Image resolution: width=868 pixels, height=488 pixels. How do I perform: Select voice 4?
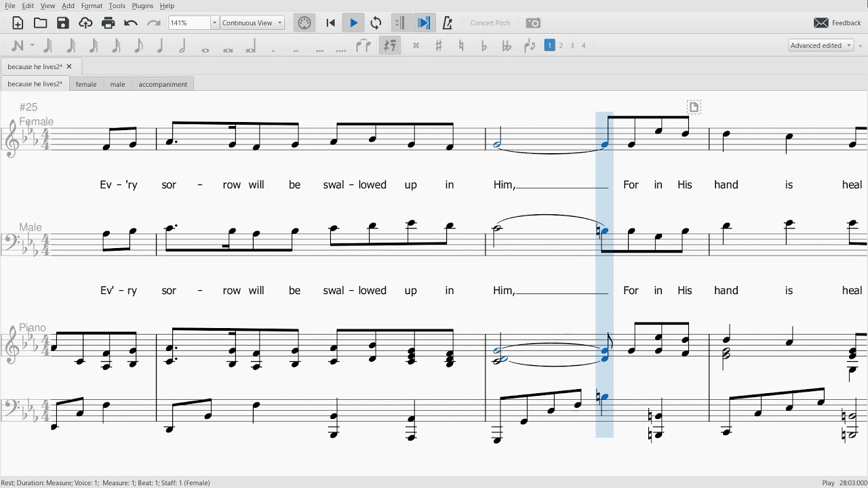click(x=583, y=45)
